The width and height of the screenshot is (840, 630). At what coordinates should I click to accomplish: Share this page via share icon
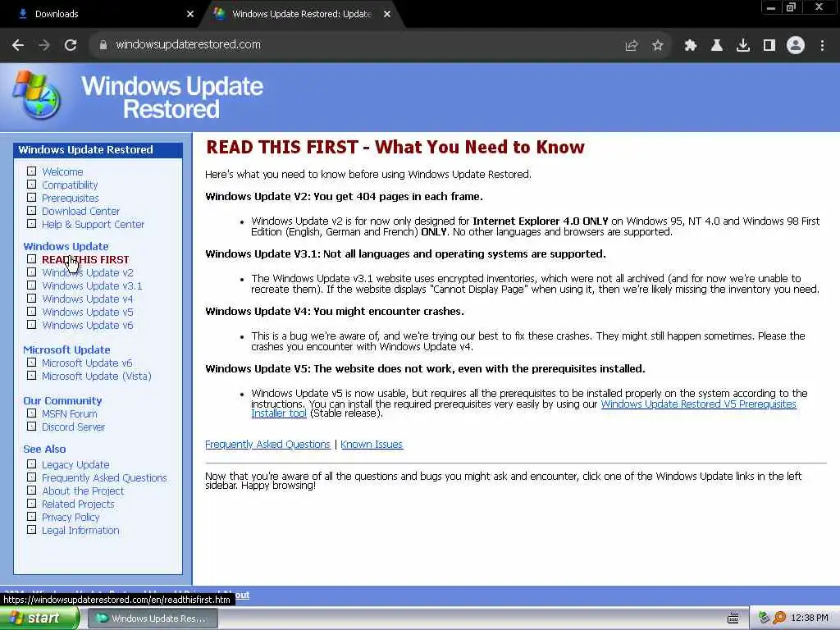[632, 46]
